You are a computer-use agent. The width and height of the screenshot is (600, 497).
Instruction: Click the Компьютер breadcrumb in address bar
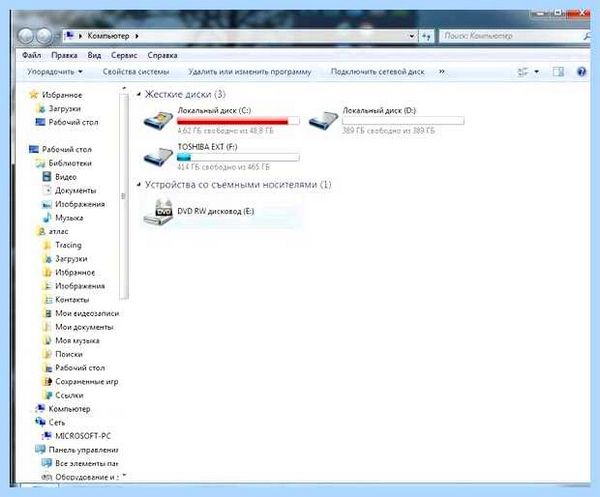tap(108, 36)
